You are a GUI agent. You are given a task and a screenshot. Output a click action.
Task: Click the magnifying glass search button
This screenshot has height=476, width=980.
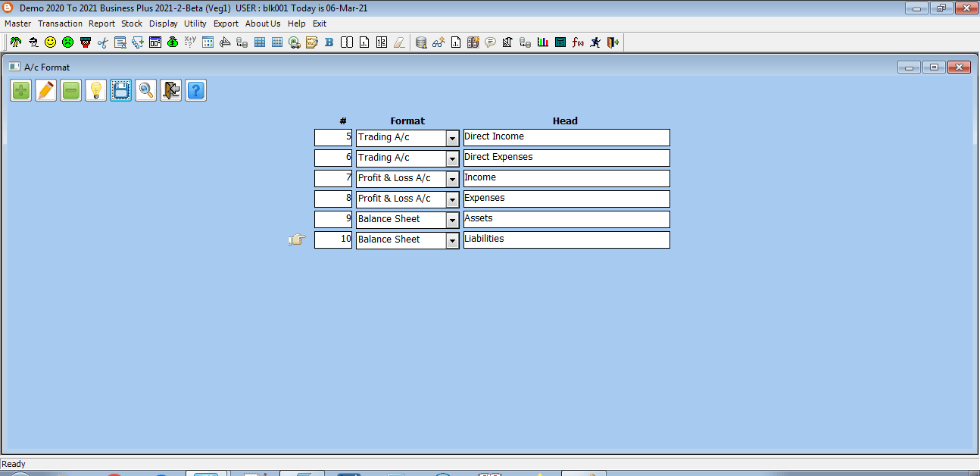[x=145, y=91]
